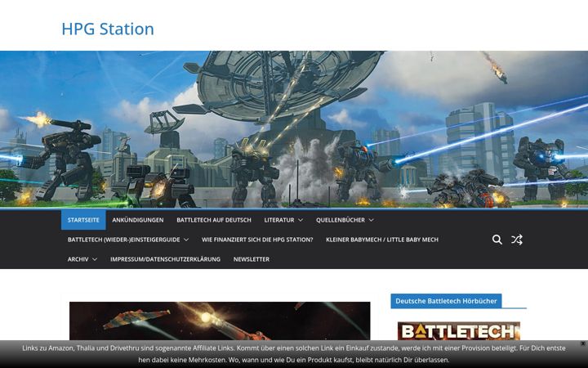Open Kleiner Babymech / Little Baby Mech

pos(381,240)
